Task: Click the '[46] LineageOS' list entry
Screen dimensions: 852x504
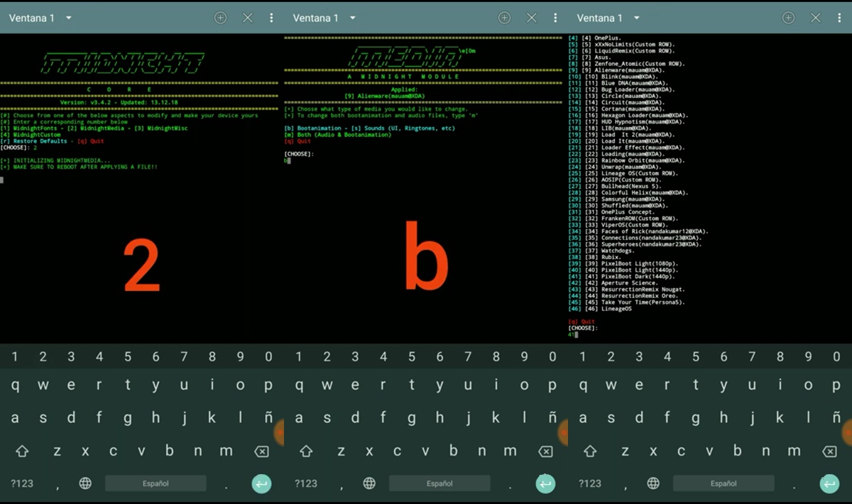Action: pos(600,309)
